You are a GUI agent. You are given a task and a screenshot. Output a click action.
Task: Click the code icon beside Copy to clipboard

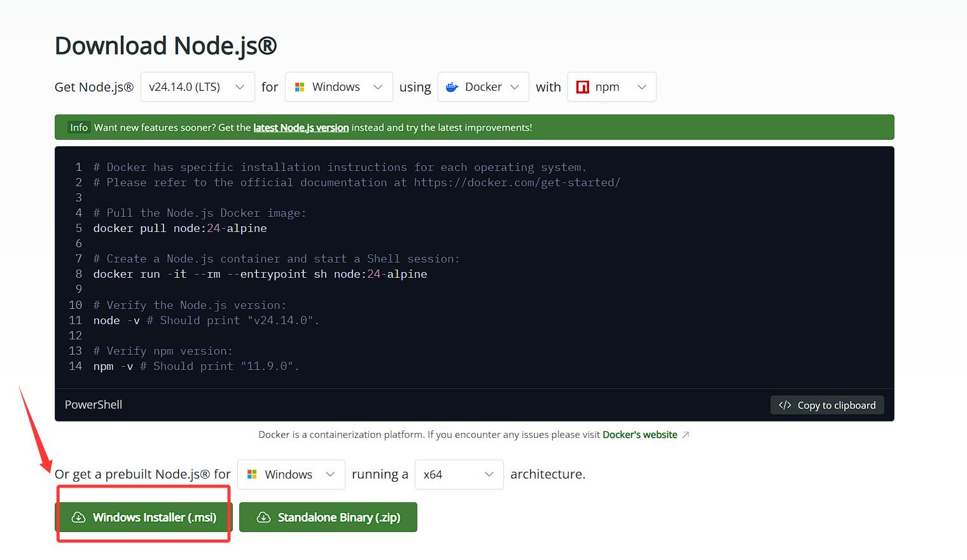tap(785, 405)
